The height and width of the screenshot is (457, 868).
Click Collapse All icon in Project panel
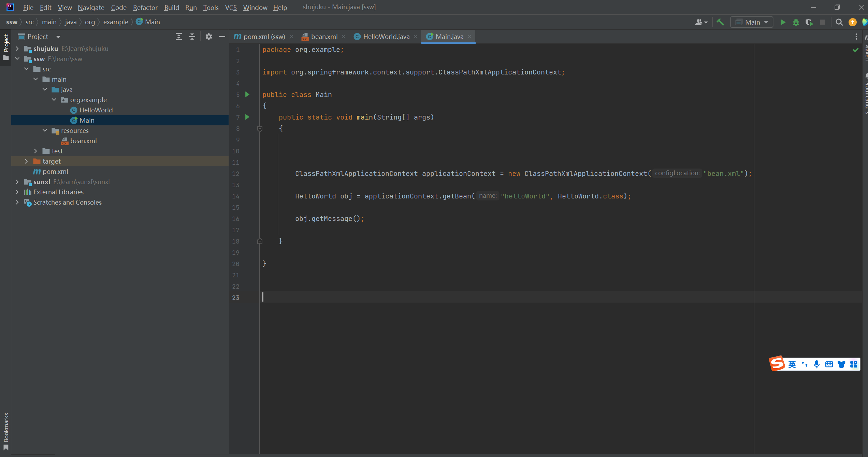[192, 37]
